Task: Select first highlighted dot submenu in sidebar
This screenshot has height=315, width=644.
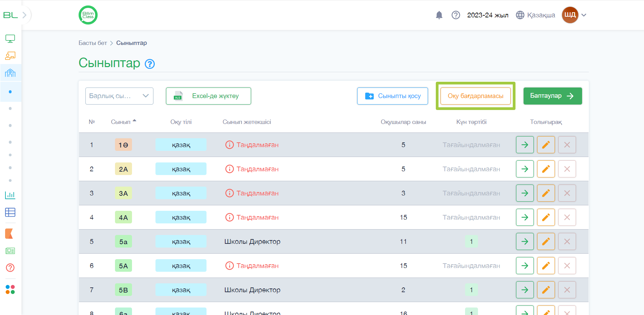Action: pos(10,92)
